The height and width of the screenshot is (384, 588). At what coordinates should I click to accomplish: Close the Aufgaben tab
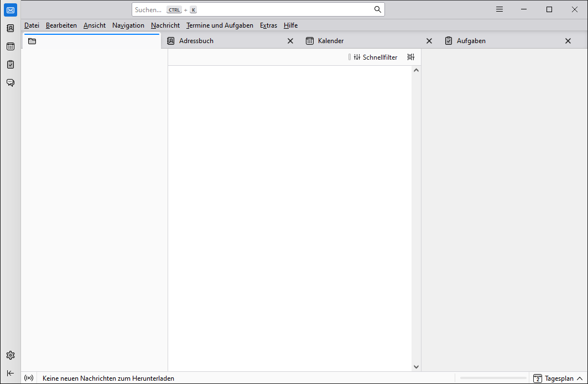[x=568, y=41]
